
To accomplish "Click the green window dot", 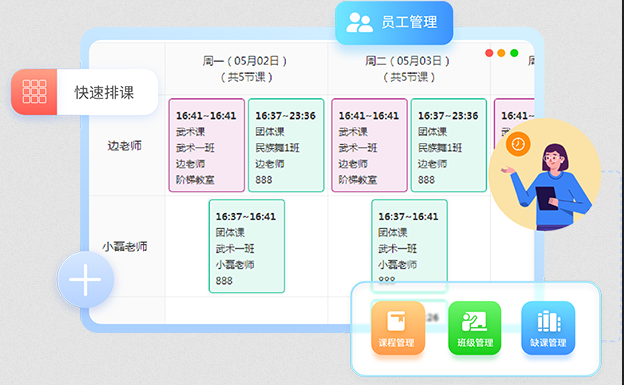I will [514, 53].
